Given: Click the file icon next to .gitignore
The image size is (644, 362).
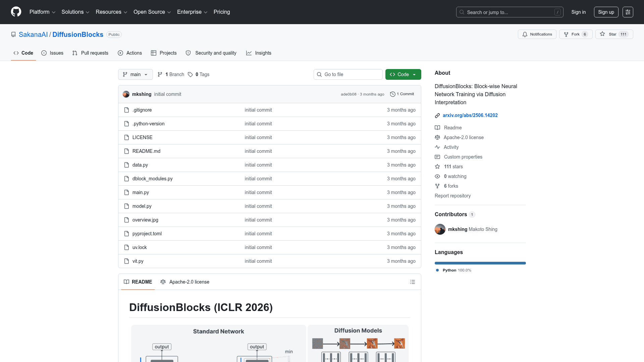Looking at the screenshot, I should point(126,110).
